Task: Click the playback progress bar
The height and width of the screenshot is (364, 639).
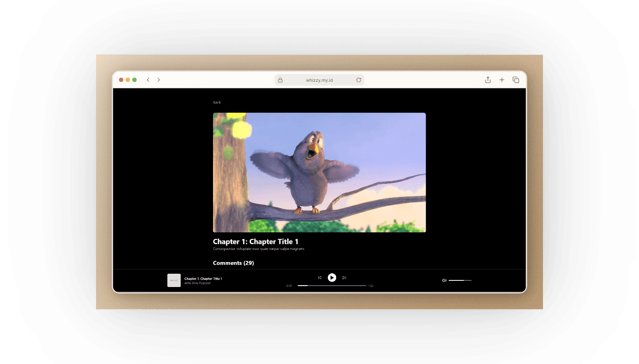Action: coord(332,286)
